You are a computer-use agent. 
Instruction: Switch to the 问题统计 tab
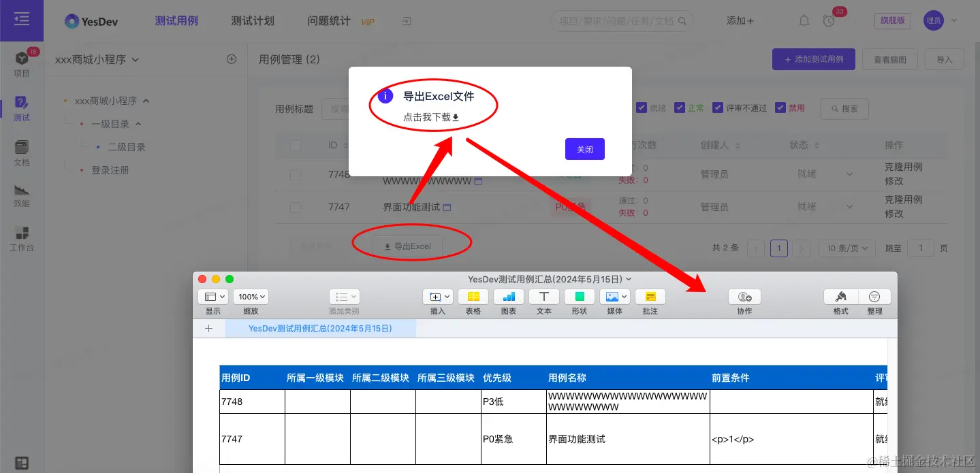coord(329,21)
